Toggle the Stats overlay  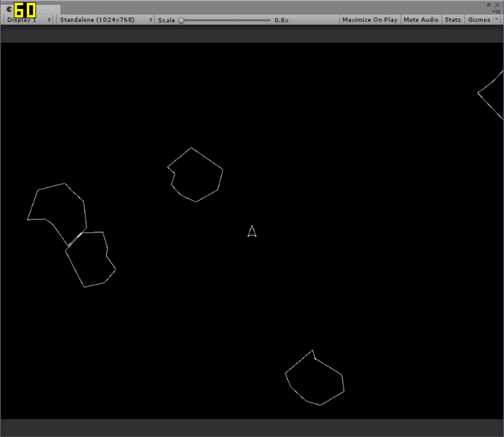pos(453,20)
